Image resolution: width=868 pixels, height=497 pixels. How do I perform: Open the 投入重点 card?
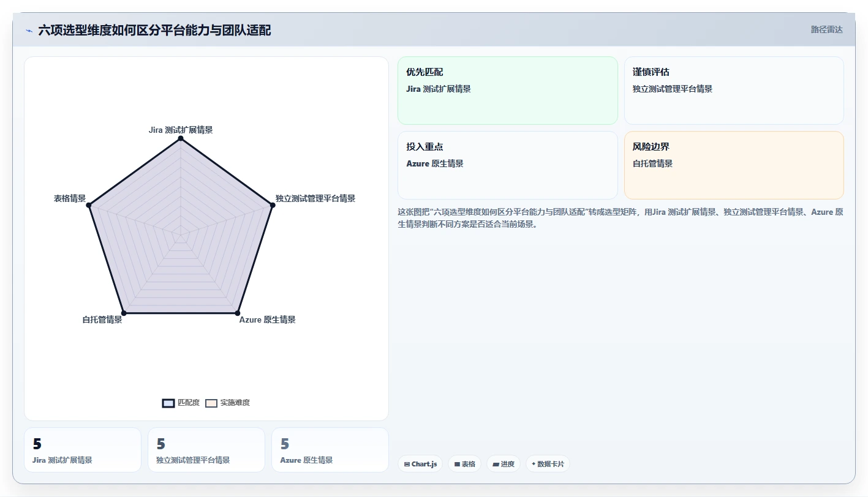pos(508,165)
